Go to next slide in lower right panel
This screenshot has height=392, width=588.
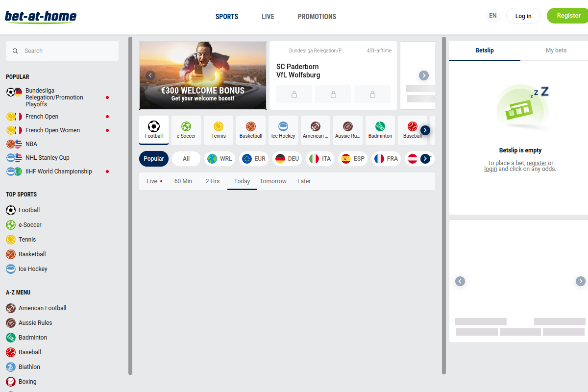click(581, 281)
